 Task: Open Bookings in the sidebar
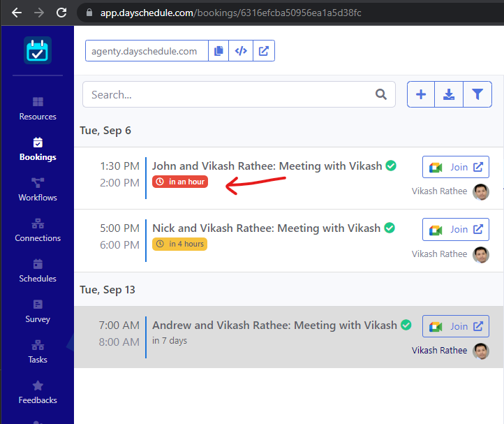point(38,149)
